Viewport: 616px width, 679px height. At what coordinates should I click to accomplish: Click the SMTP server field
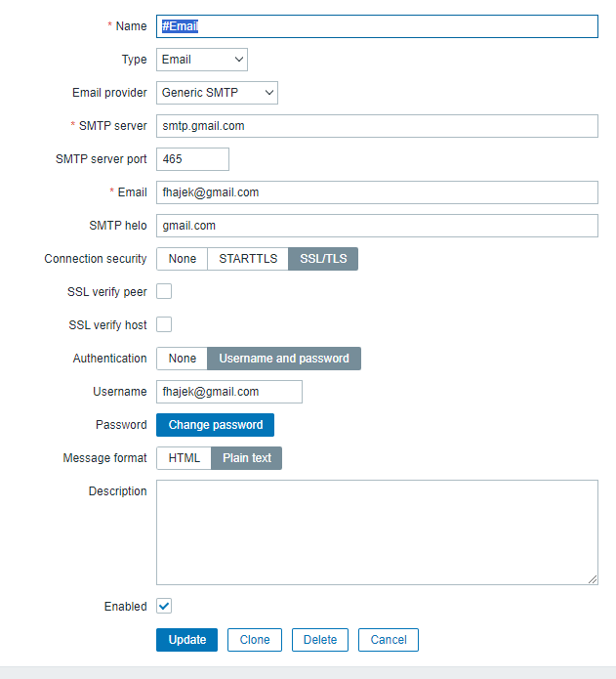click(376, 126)
